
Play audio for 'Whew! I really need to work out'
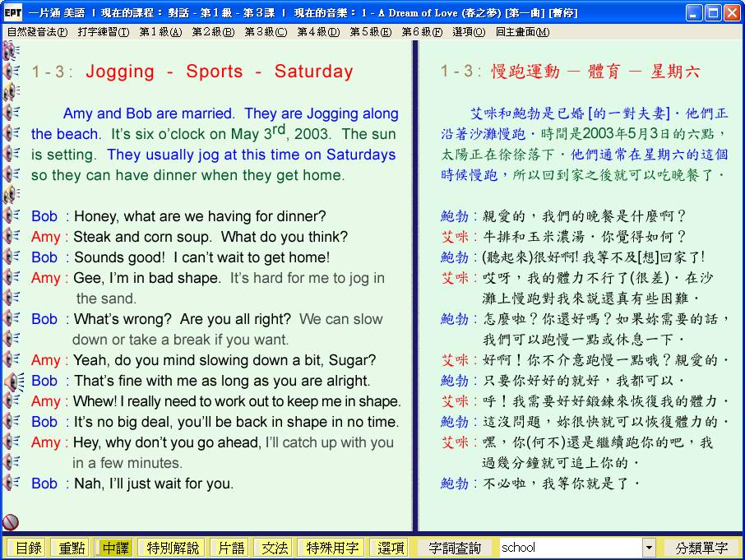pyautogui.click(x=11, y=401)
